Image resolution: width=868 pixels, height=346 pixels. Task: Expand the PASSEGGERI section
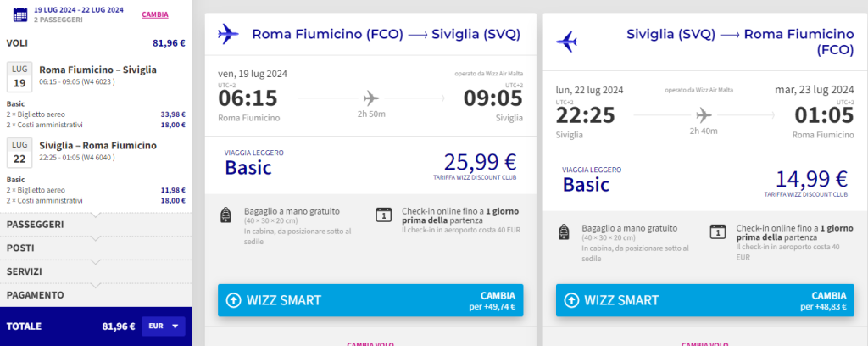click(96, 225)
